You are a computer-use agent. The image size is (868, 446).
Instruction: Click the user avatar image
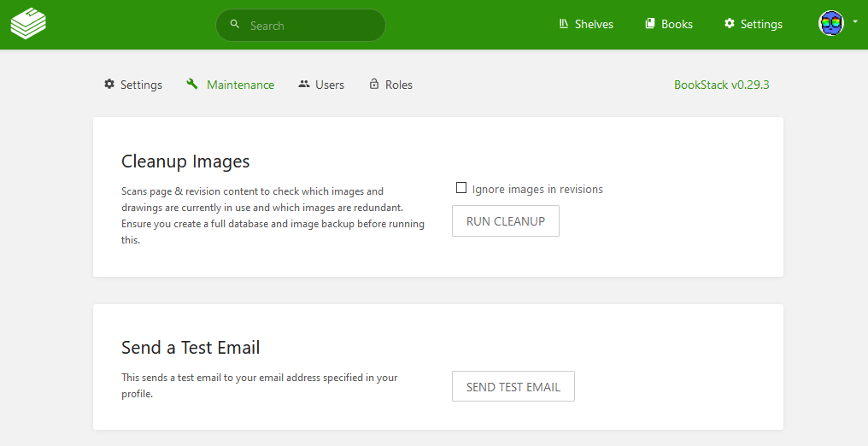point(831,24)
